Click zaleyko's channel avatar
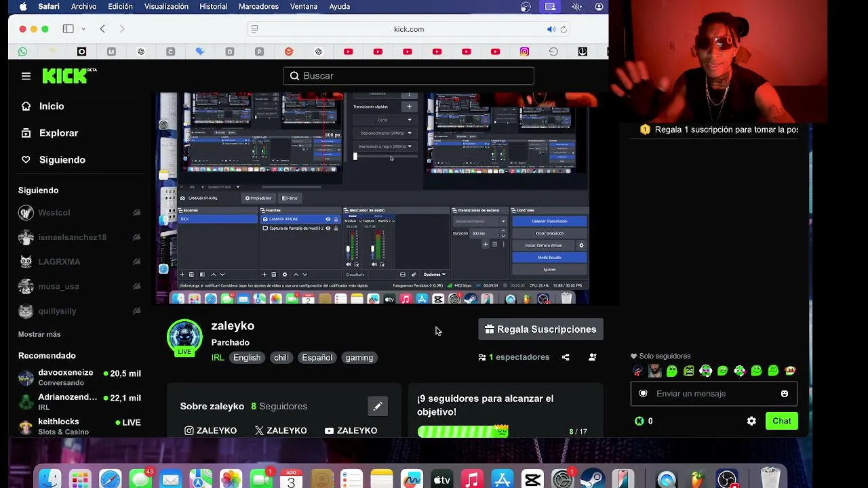The image size is (868, 488). point(184,336)
